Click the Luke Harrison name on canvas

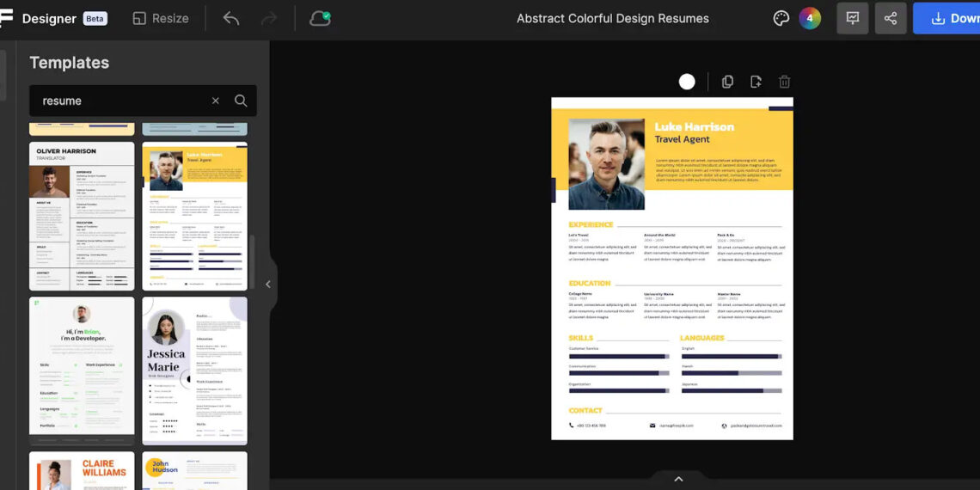pos(694,127)
